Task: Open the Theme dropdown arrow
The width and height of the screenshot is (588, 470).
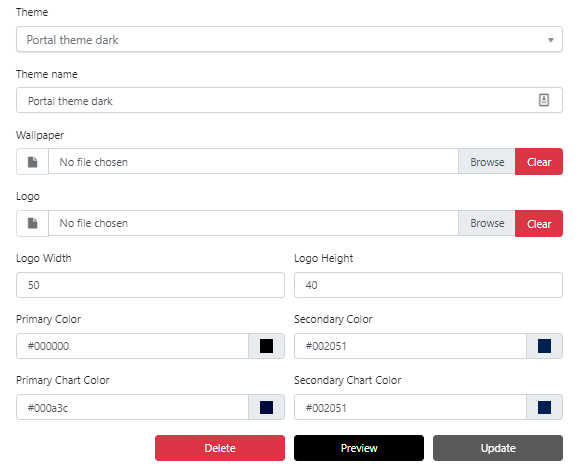Action: coord(550,40)
